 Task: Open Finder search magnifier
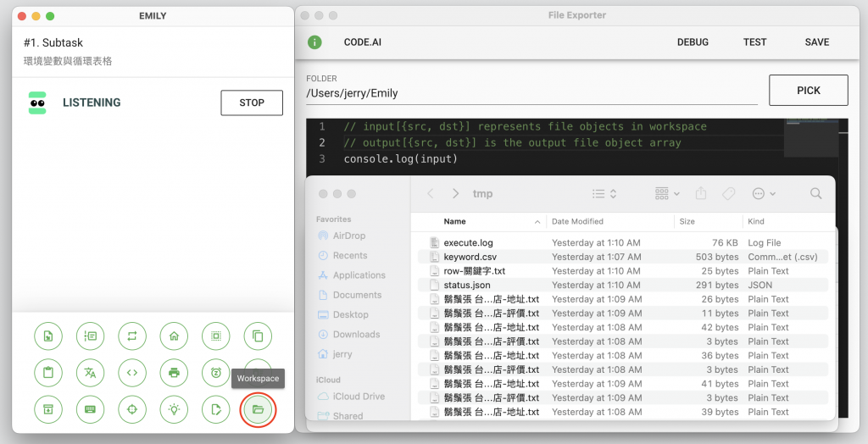click(815, 193)
